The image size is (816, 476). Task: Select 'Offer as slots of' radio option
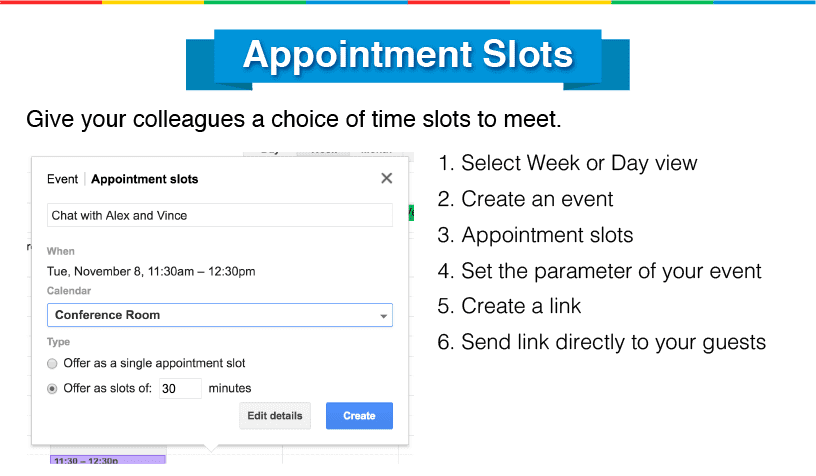[52, 389]
